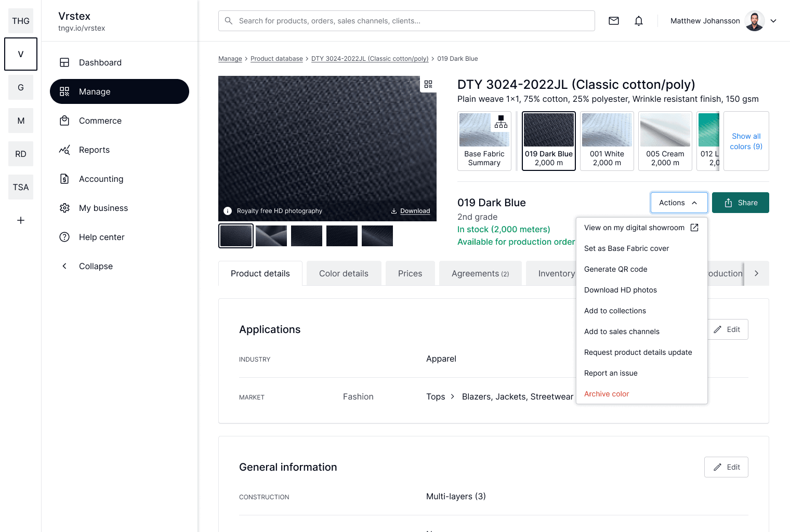Open the mail inbox icon
The height and width of the screenshot is (532, 790).
click(614, 21)
